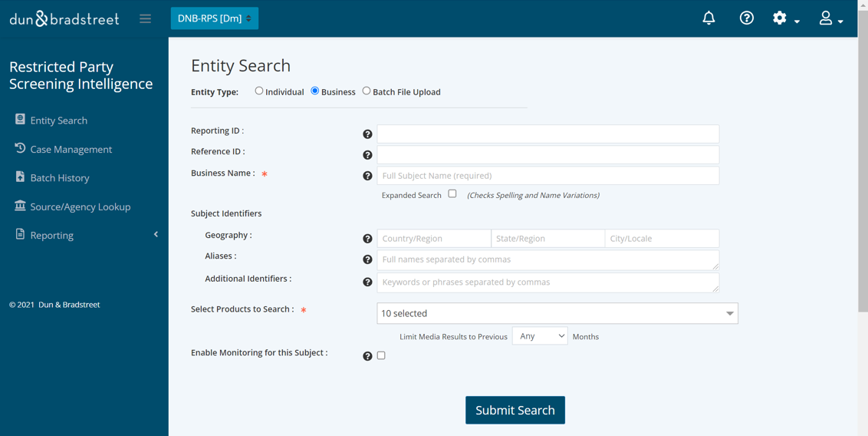868x436 pixels.
Task: Open the Select Products to Search dropdown
Action: [557, 313]
